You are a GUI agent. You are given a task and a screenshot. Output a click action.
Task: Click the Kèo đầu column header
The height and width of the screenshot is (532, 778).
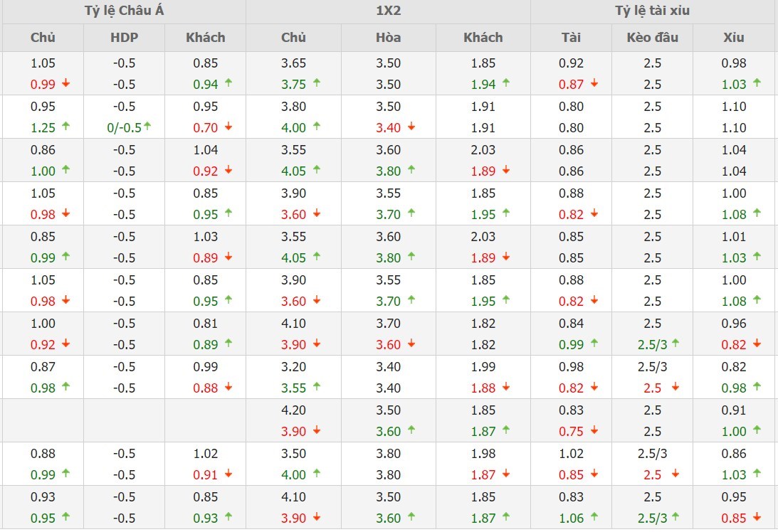tap(652, 38)
